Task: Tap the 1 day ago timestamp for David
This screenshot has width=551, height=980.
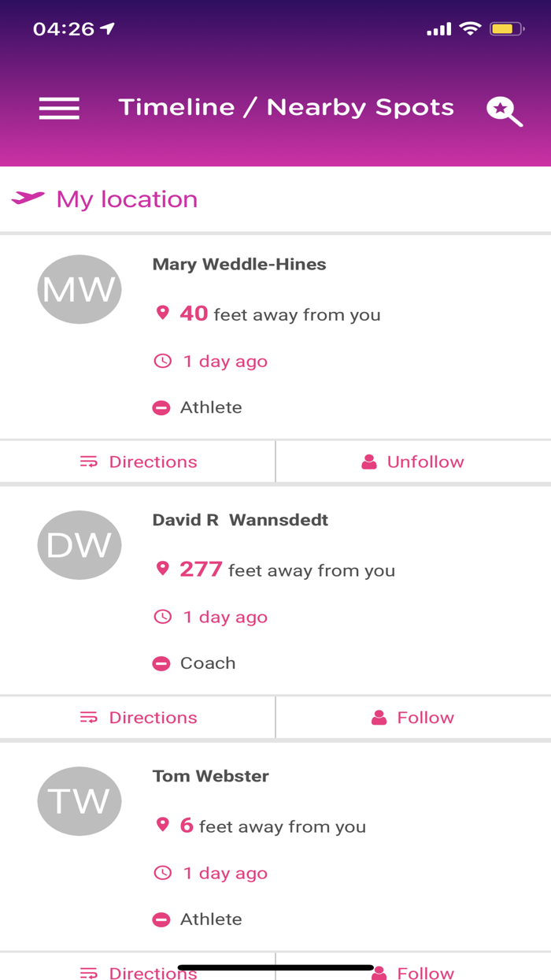Action: (x=225, y=616)
